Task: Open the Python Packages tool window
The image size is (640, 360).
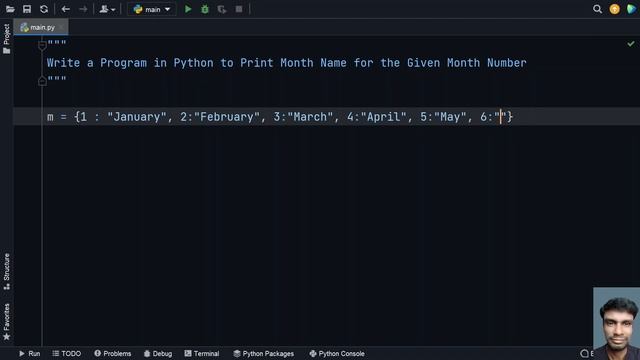Action: pos(263,353)
